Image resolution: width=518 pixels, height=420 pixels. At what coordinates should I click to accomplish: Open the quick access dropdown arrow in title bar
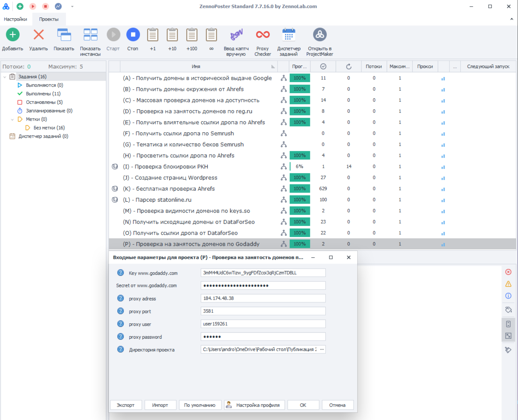(x=72, y=6)
